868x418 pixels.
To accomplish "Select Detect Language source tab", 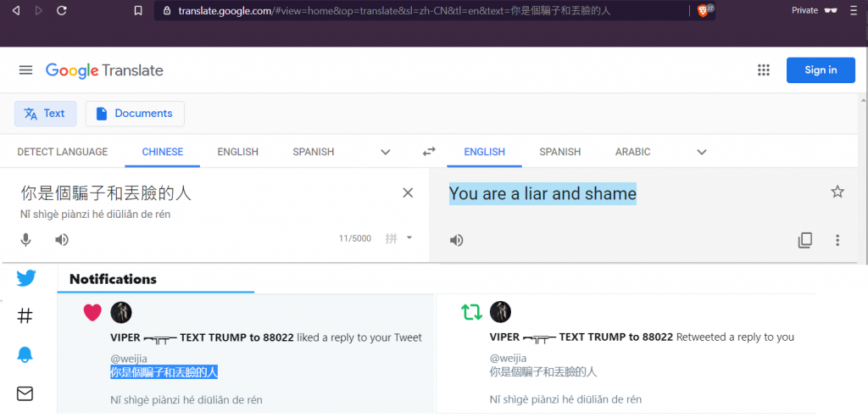I will point(63,152).
